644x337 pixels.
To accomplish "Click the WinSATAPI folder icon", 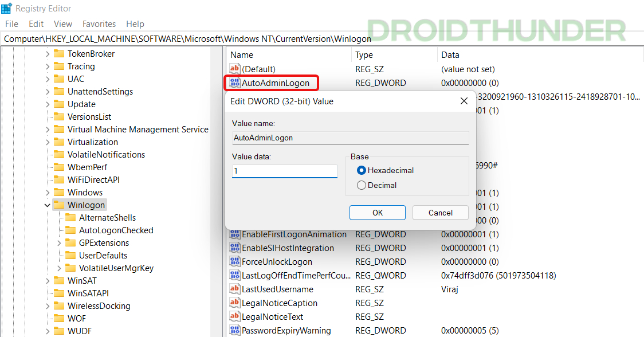I will [59, 293].
